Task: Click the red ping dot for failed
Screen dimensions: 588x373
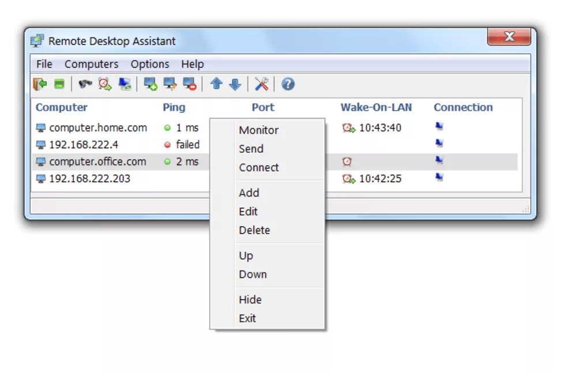Action: coord(168,145)
